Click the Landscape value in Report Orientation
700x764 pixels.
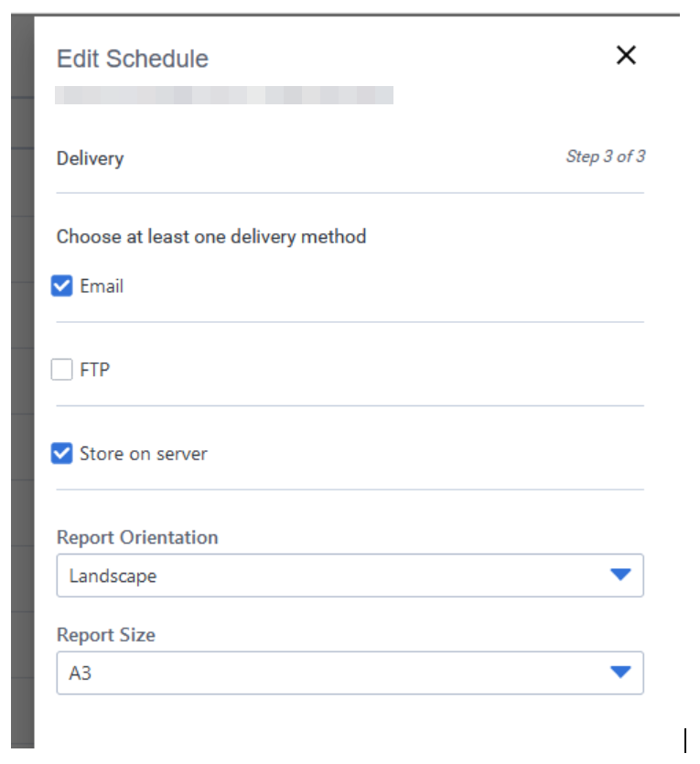coord(113,576)
